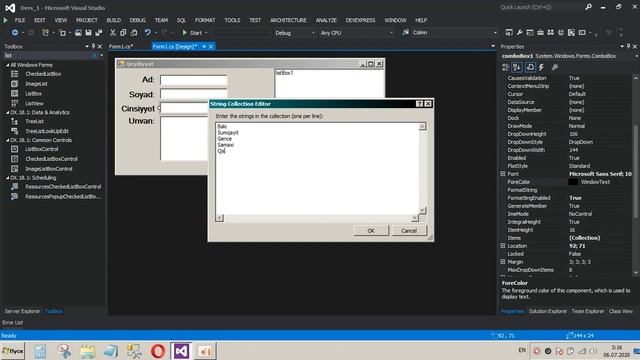Image resolution: width=640 pixels, height=360 pixels.
Task: Select ListBoxControl in the Toolbox
Action: tap(42, 149)
